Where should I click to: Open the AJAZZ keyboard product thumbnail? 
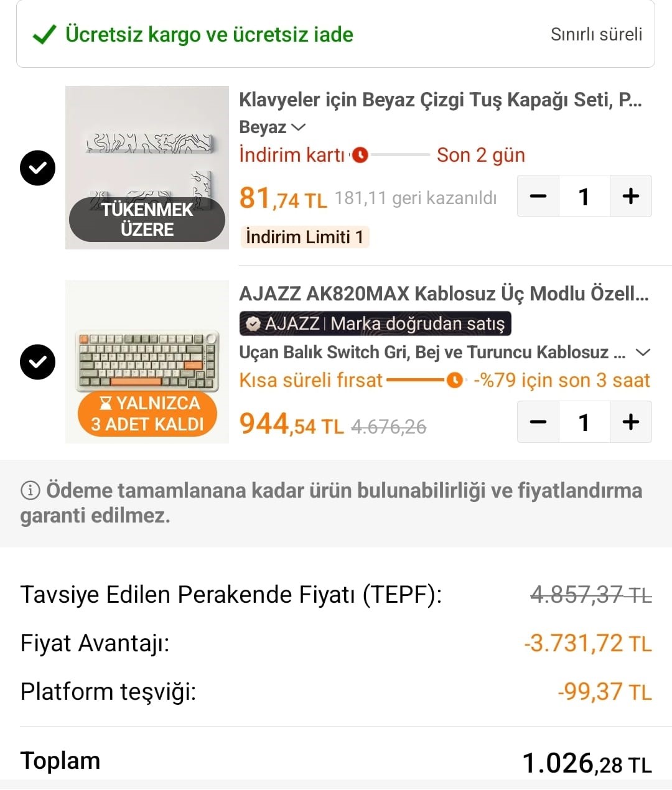pyautogui.click(x=147, y=361)
